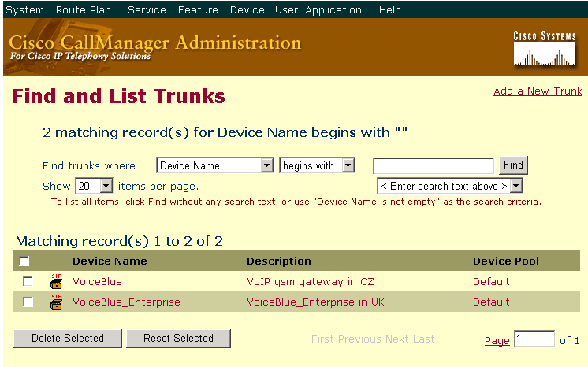Click the SIP trunk icon for VoiceBlue_Enterprise
Viewport: 588px width, 367px height.
point(56,302)
